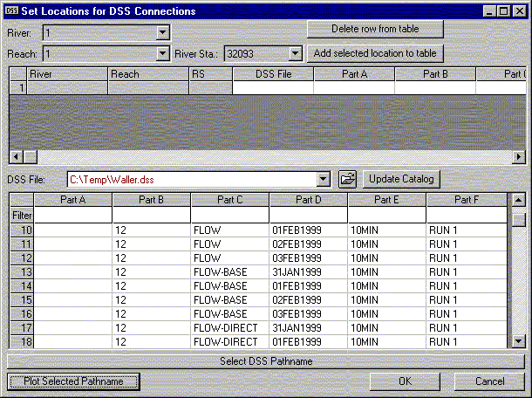The image size is (532, 398).
Task: Open the River Sta. dropdown
Action: pos(295,53)
